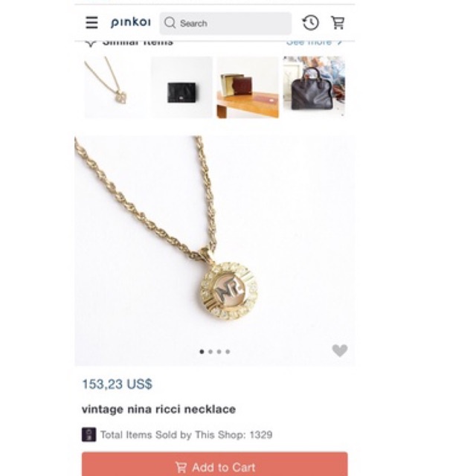This screenshot has width=476, height=476.
Task: Open the heart pendant necklace thumbnail
Action: point(115,87)
